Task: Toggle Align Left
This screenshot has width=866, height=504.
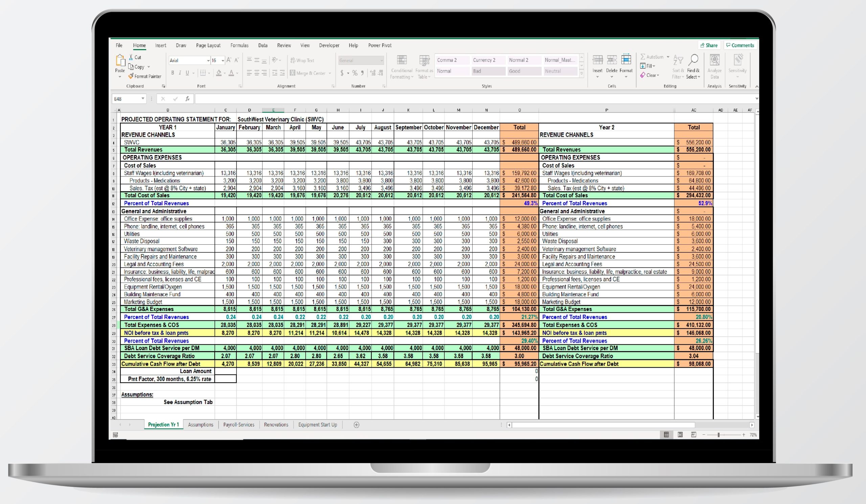Action: click(250, 73)
